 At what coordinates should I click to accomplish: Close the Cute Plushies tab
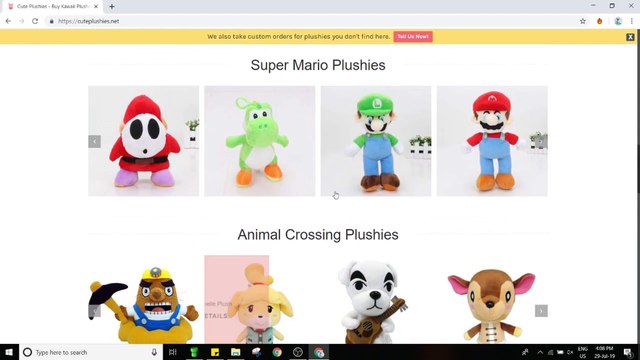(96, 7)
